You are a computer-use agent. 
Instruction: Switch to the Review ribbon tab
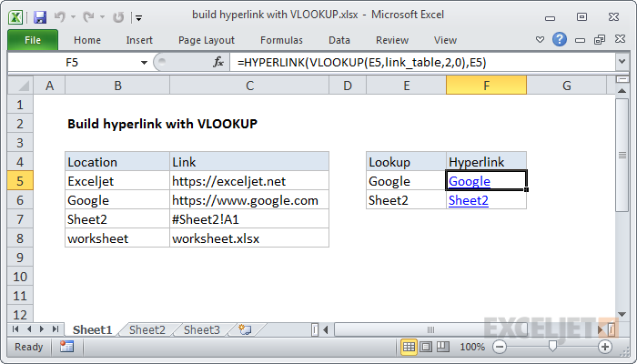(x=392, y=40)
